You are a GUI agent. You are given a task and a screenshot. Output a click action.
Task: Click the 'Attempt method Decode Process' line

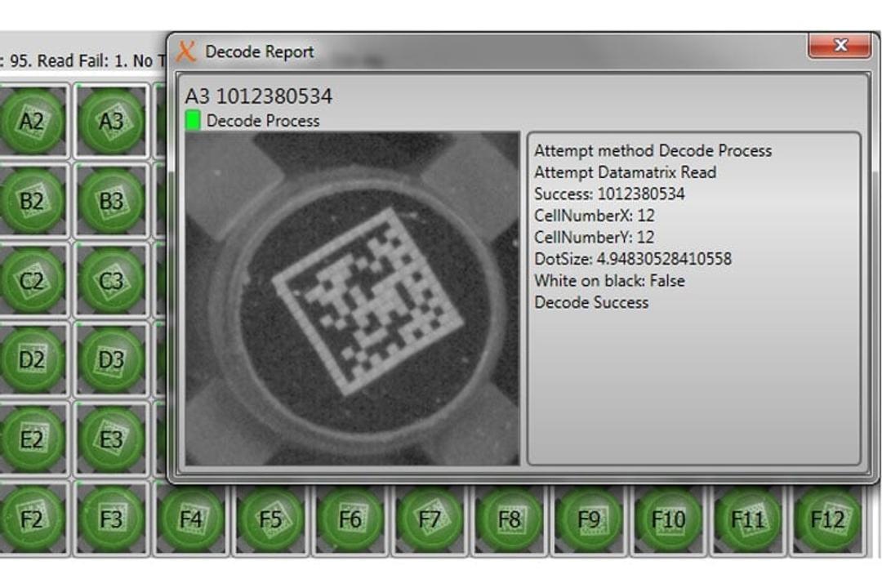[x=653, y=151]
